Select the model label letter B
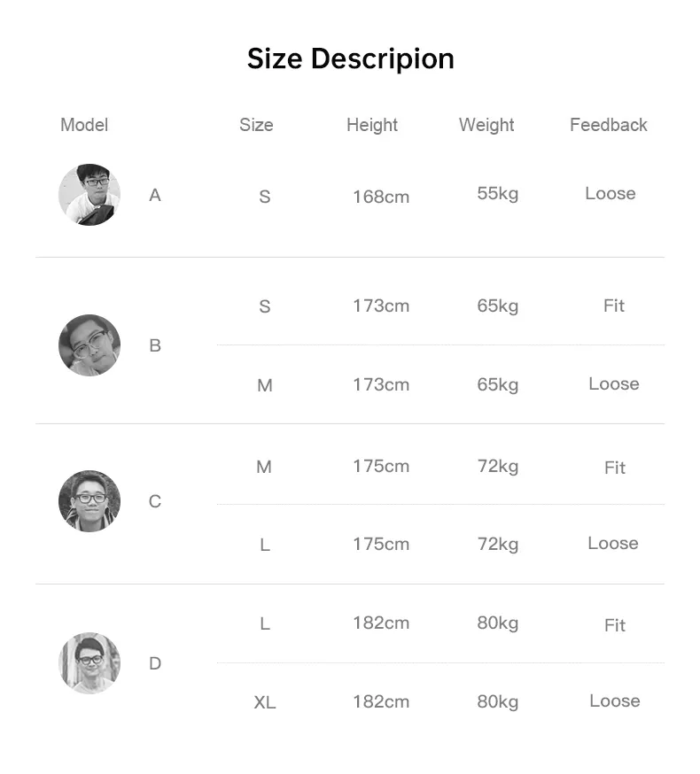 155,345
